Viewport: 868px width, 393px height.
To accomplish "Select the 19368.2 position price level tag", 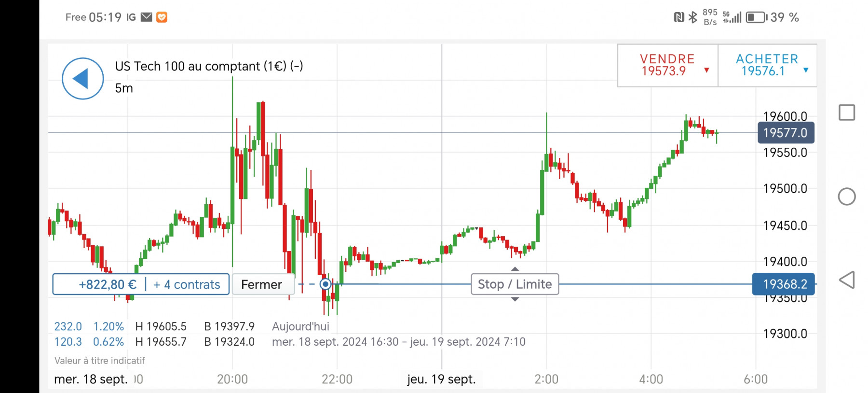I will tap(784, 284).
